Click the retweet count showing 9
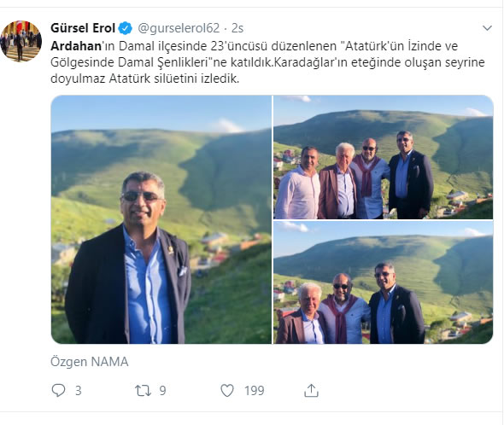 pyautogui.click(x=162, y=391)
